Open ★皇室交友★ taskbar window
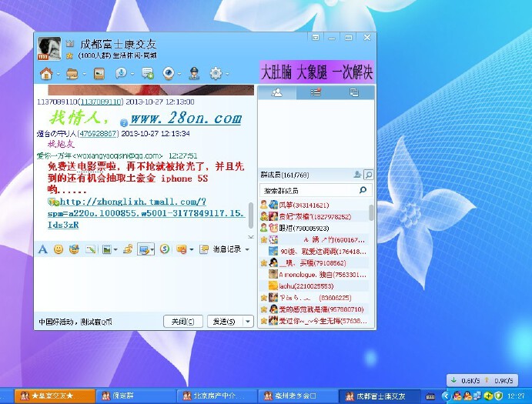The height and width of the screenshot is (404, 532). 55,396
